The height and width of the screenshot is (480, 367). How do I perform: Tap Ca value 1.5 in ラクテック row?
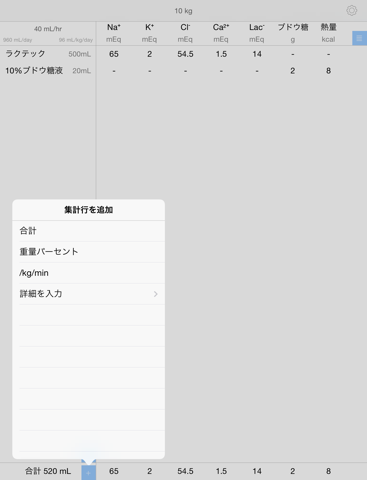221,54
